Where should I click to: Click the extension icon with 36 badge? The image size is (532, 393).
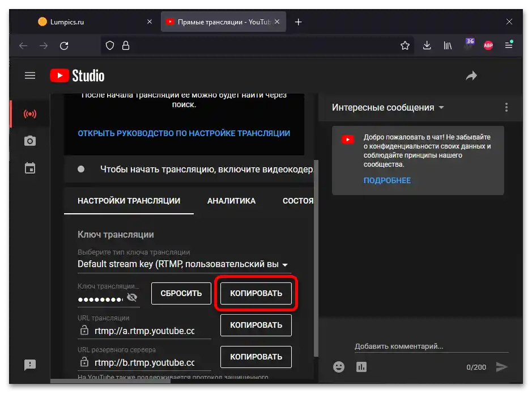[469, 44]
